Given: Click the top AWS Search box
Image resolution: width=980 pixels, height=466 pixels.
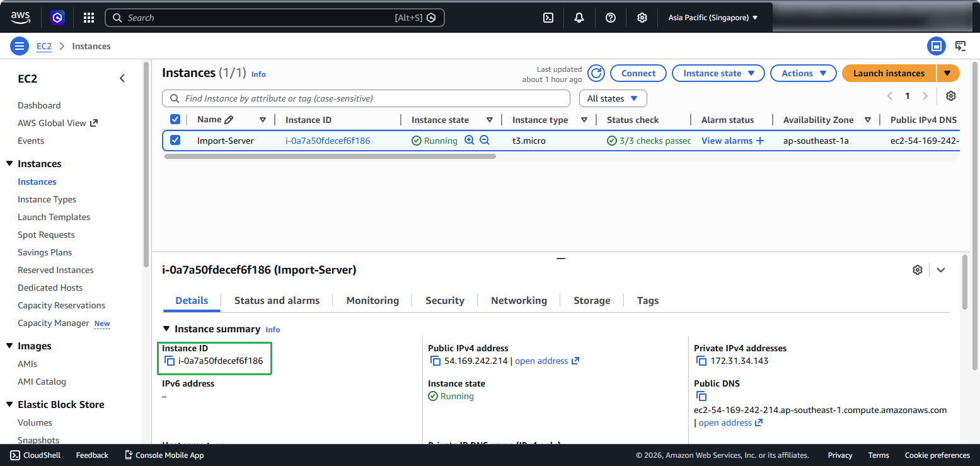Looking at the screenshot, I should [274, 18].
